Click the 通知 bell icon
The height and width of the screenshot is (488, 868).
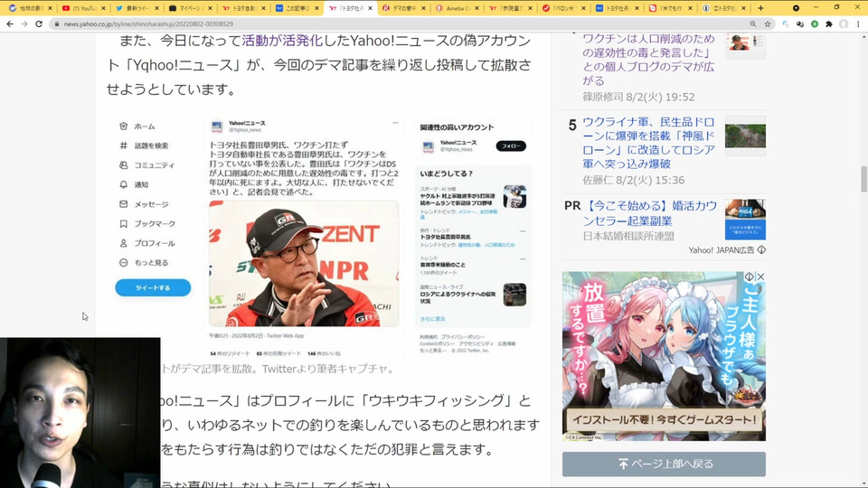124,184
